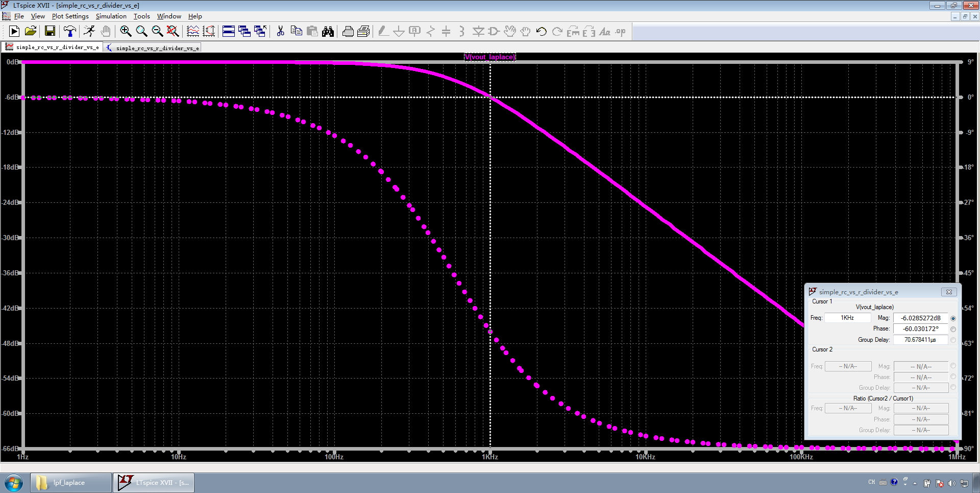This screenshot has width=980, height=493.
Task: Click the Save floppy disk icon
Action: 50,32
